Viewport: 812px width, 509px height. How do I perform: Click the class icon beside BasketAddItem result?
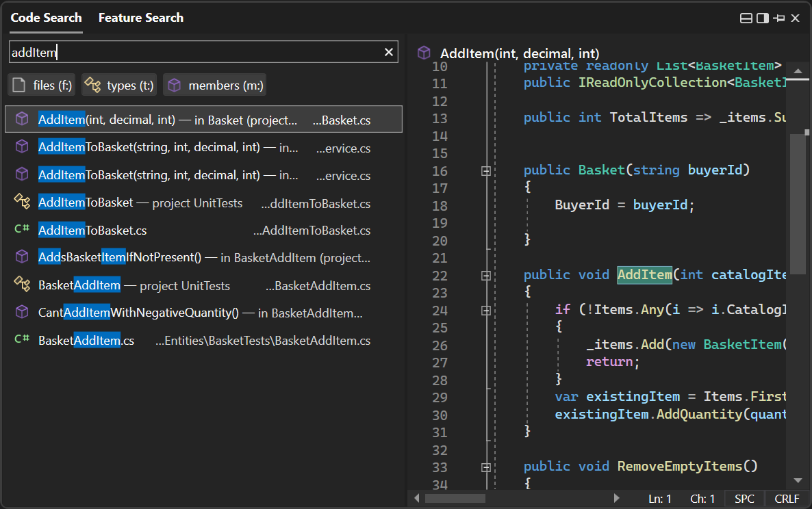tap(22, 285)
